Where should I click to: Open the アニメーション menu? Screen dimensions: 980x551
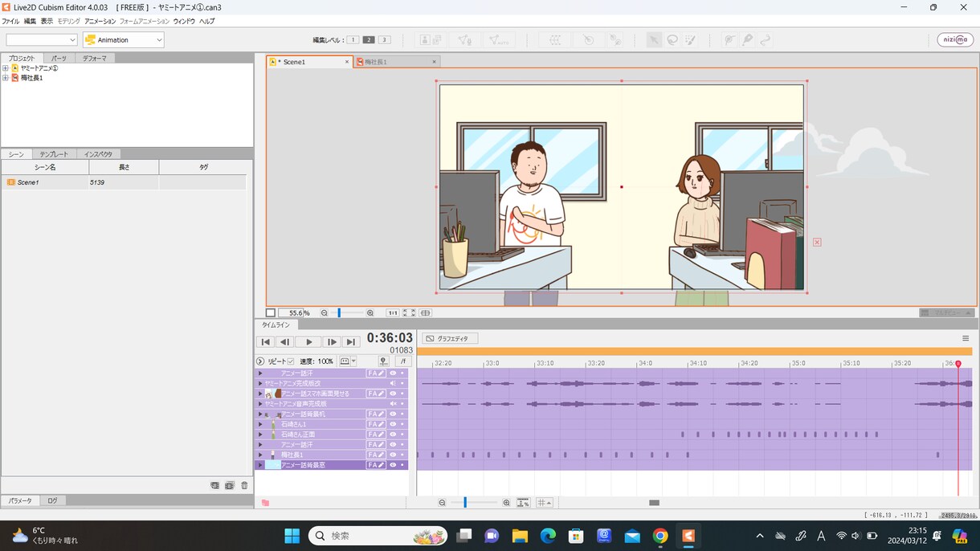pos(100,21)
